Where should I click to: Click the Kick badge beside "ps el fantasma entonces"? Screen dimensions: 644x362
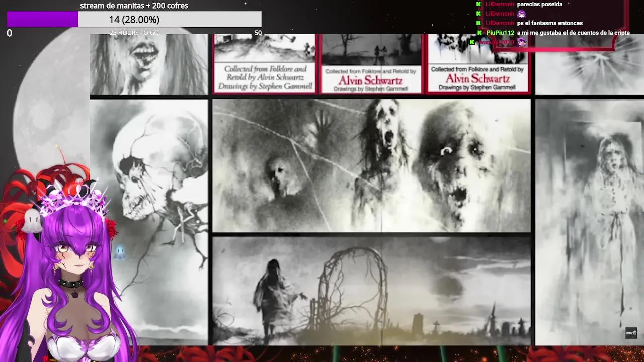479,23
